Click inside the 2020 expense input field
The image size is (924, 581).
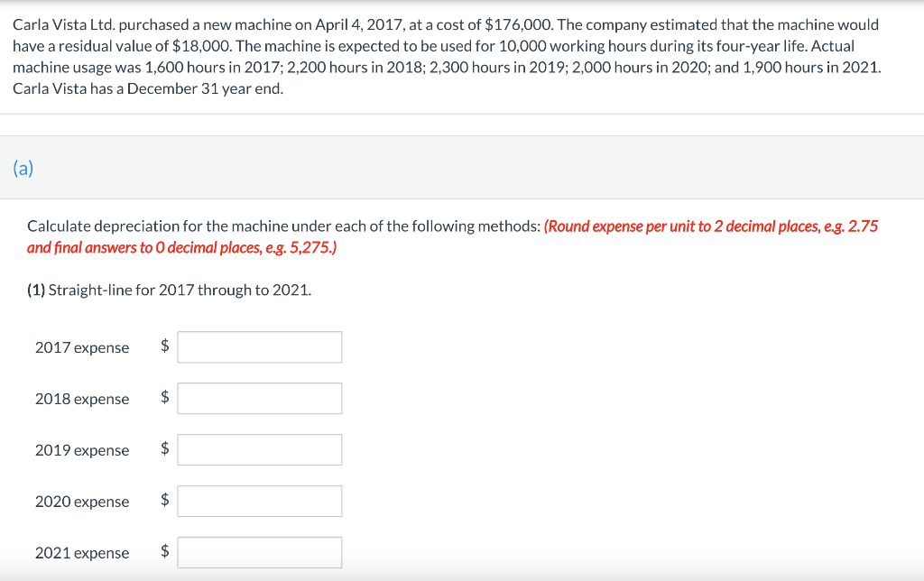(x=259, y=501)
